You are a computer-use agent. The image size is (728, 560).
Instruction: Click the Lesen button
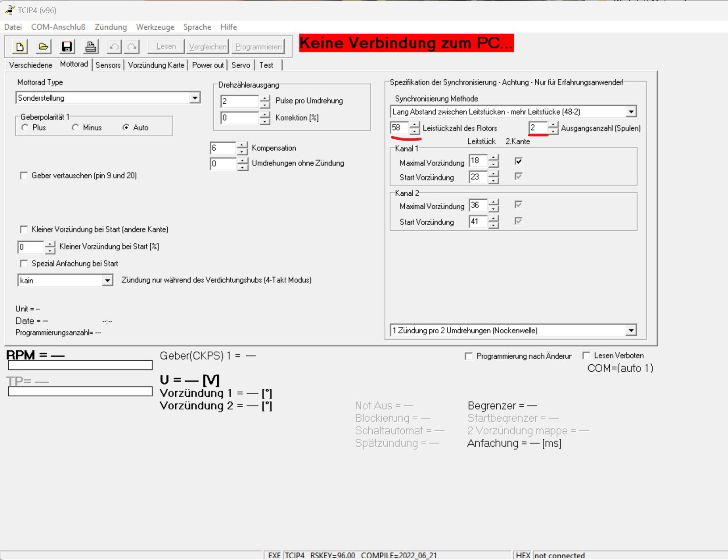[166, 46]
